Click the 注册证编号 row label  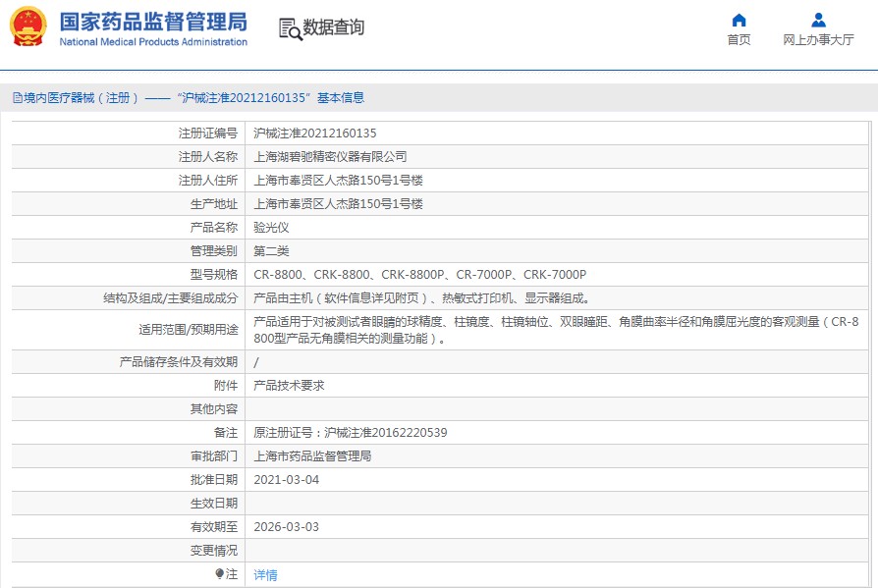coord(208,134)
